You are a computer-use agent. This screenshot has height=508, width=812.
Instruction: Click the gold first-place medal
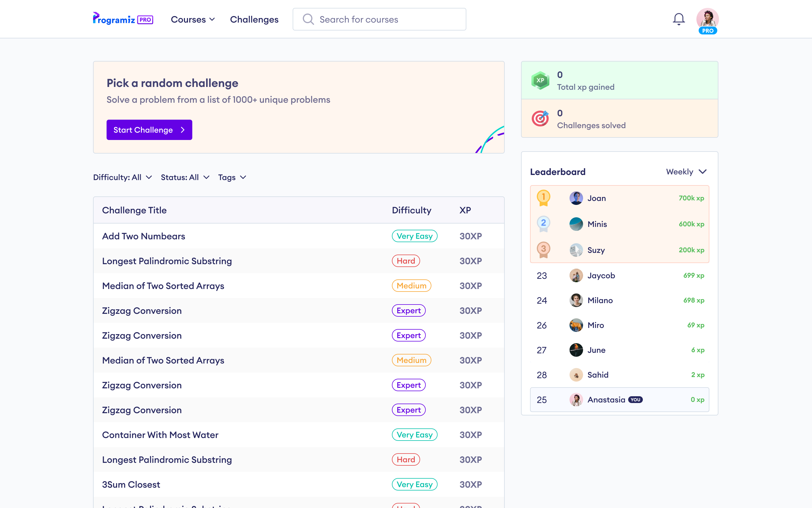[543, 198]
